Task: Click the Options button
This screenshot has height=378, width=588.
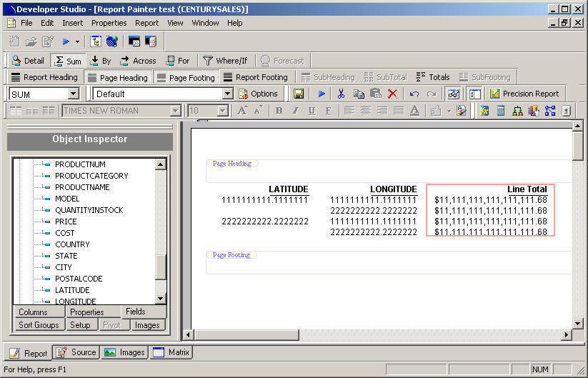Action: (x=258, y=94)
